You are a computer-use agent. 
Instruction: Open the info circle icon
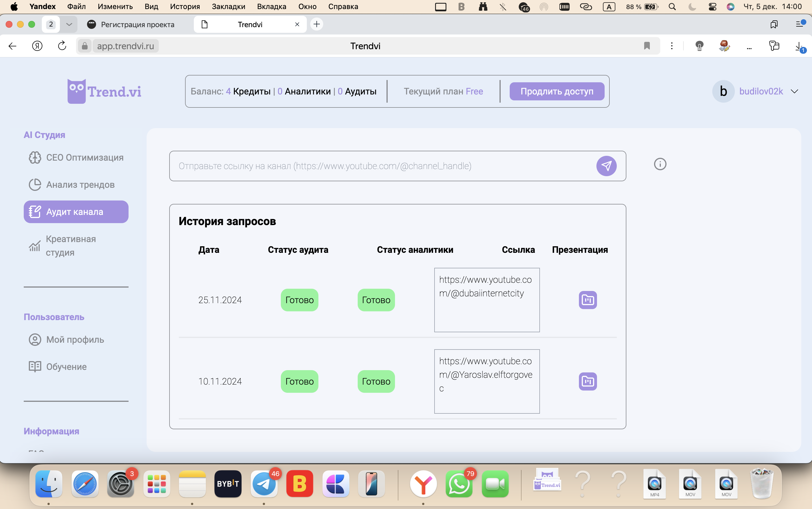click(660, 164)
